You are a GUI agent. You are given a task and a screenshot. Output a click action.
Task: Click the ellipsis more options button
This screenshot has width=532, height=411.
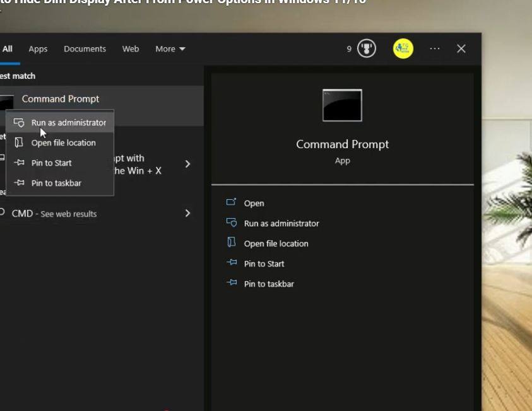434,48
